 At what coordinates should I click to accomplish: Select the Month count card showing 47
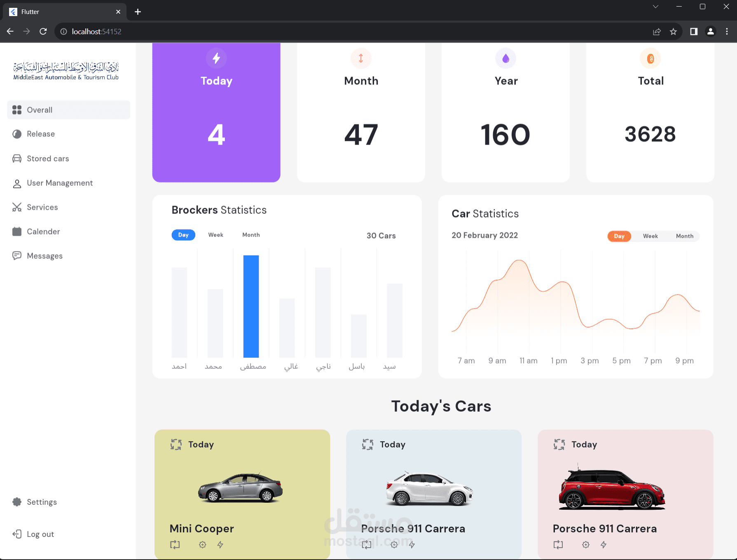pos(361,112)
